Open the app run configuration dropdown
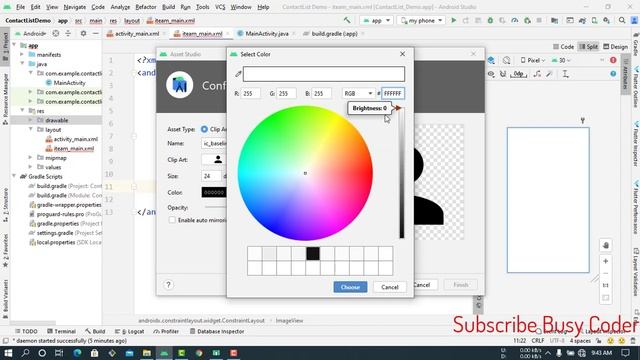This screenshot has height=360, width=640. point(376,20)
